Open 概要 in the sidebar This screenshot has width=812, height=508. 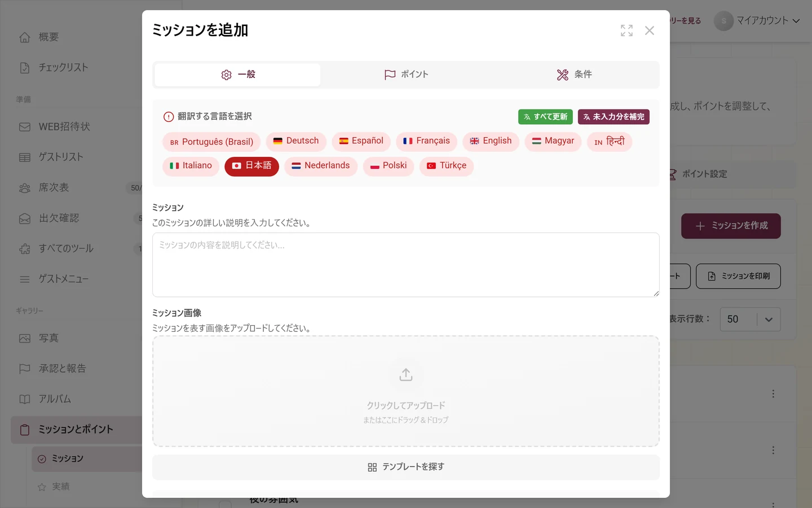tap(48, 37)
